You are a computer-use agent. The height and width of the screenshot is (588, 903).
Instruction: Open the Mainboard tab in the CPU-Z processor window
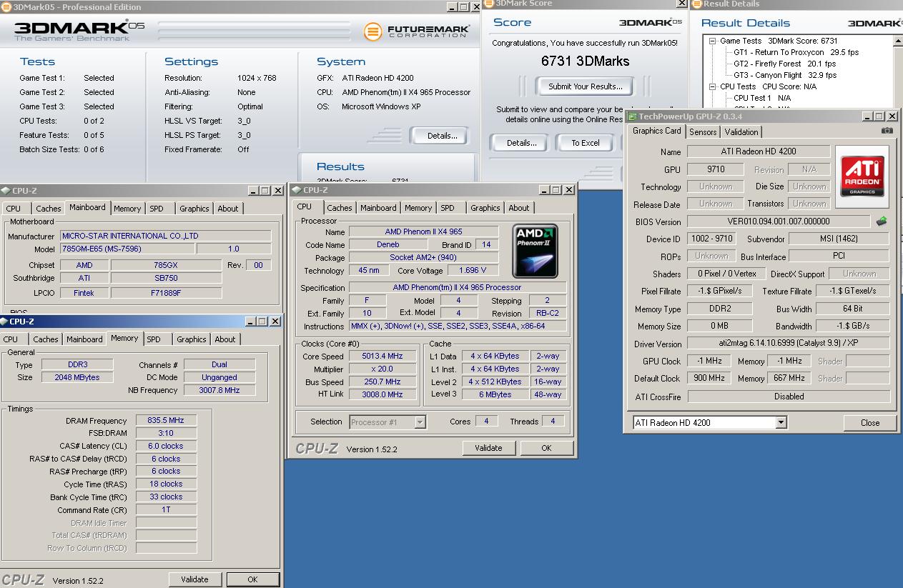tap(378, 208)
